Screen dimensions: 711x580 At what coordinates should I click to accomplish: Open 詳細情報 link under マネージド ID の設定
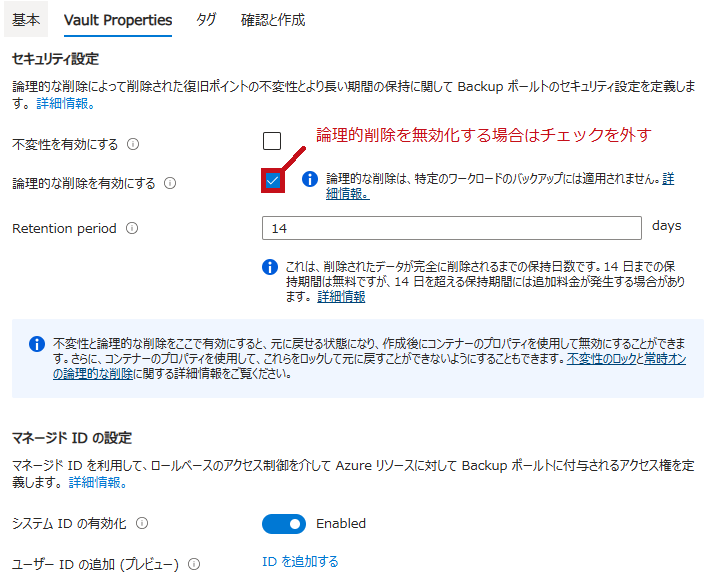coord(98,482)
